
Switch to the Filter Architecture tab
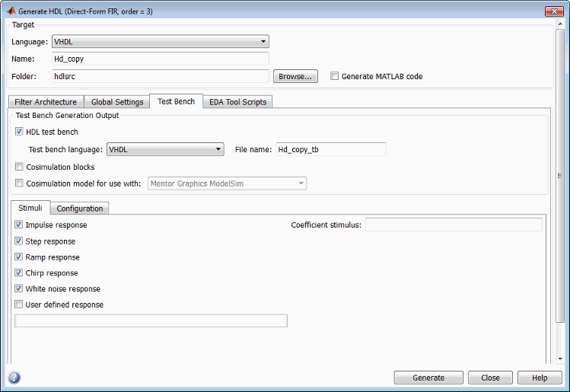pos(46,102)
